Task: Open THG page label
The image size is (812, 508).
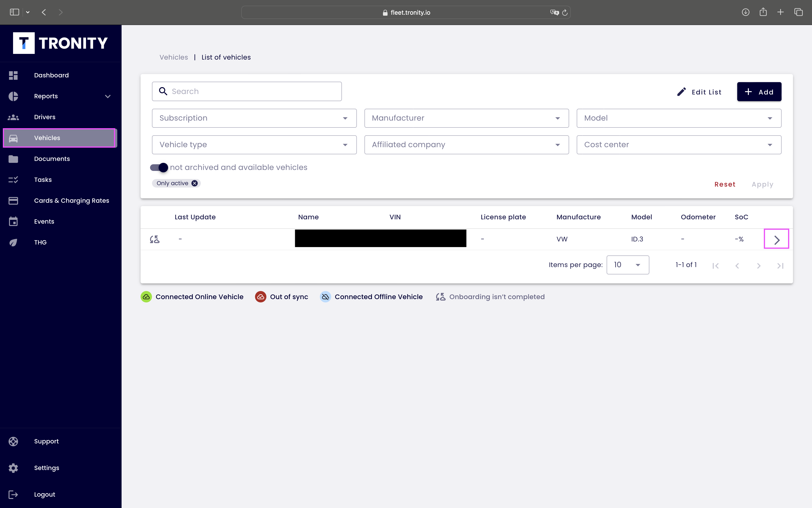Action: (x=40, y=242)
